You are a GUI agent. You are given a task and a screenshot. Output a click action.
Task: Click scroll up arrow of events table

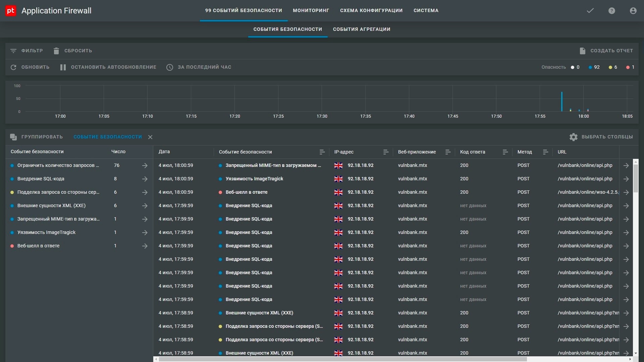pos(636,162)
